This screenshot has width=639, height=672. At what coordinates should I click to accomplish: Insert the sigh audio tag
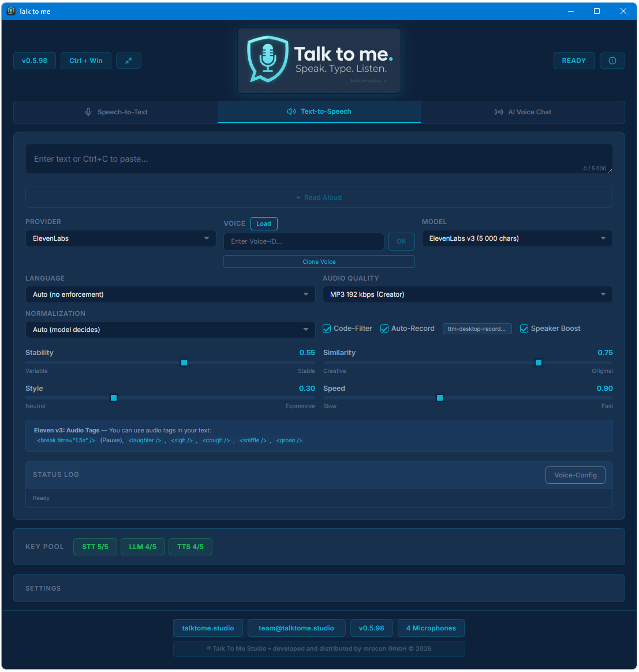(x=182, y=440)
